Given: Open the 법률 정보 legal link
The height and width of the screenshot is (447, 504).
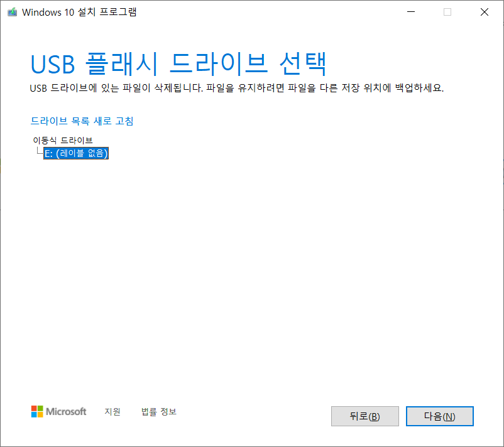Looking at the screenshot, I should 159,411.
